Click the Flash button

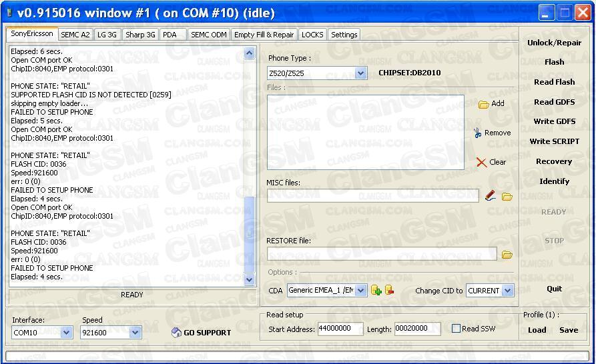coord(554,62)
